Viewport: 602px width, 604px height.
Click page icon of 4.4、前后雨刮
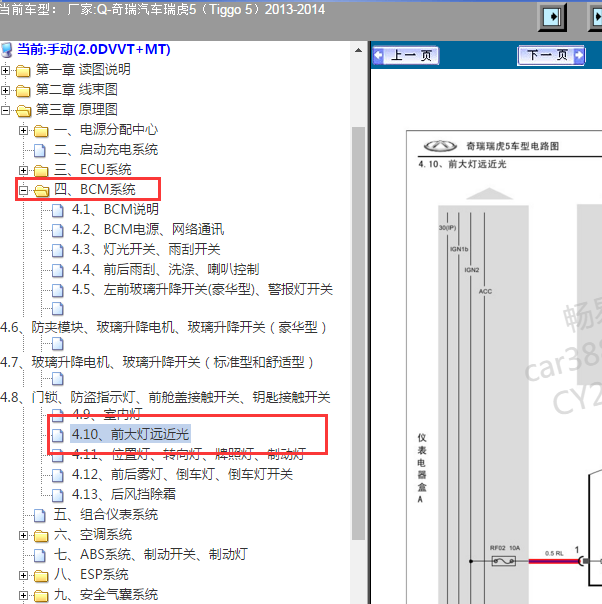[x=58, y=270]
